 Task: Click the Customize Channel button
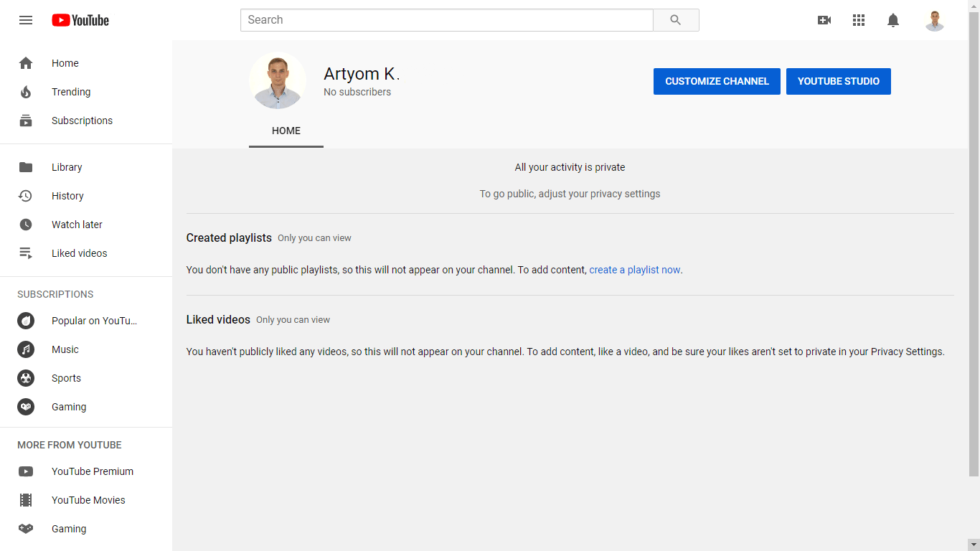[717, 81]
